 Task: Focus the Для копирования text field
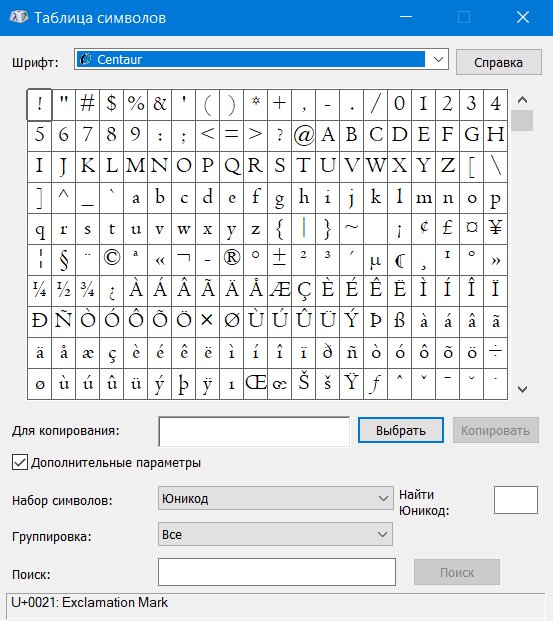pyautogui.click(x=254, y=431)
